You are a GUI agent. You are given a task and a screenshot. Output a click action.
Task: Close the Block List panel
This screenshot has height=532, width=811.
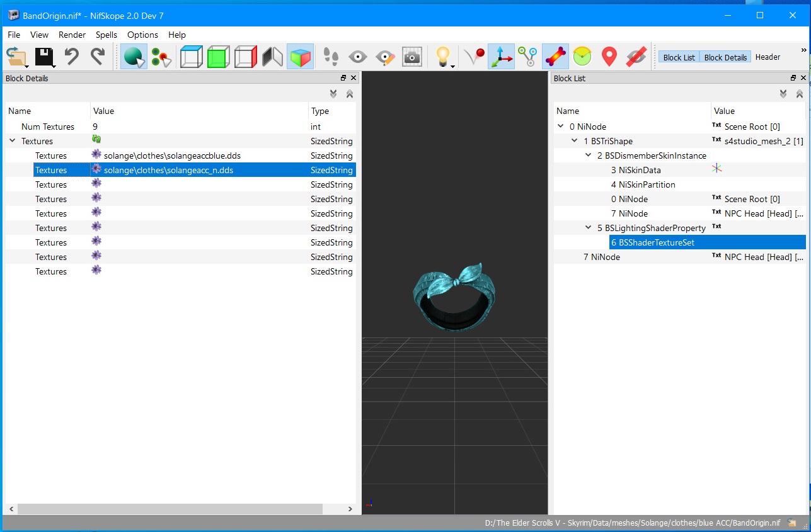[x=803, y=78]
